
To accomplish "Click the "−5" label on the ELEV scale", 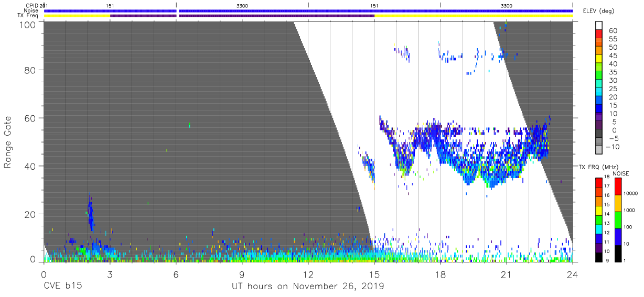I will tap(613, 138).
